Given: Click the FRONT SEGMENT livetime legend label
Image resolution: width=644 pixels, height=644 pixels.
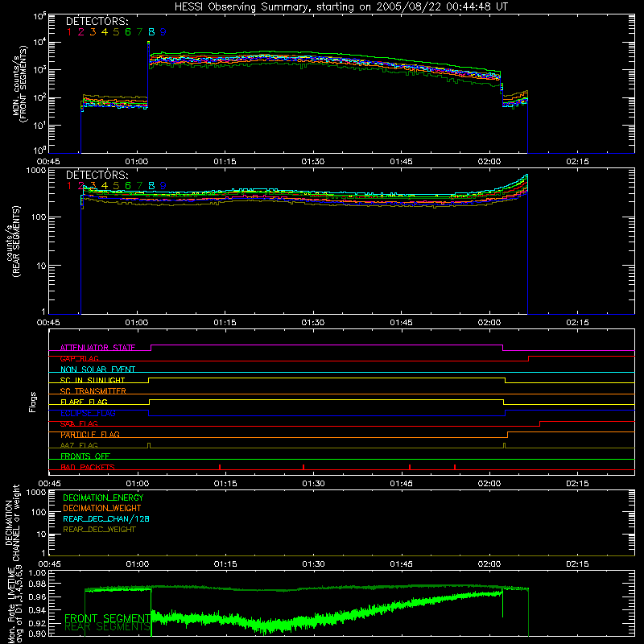Looking at the screenshot, I should tap(107, 618).
